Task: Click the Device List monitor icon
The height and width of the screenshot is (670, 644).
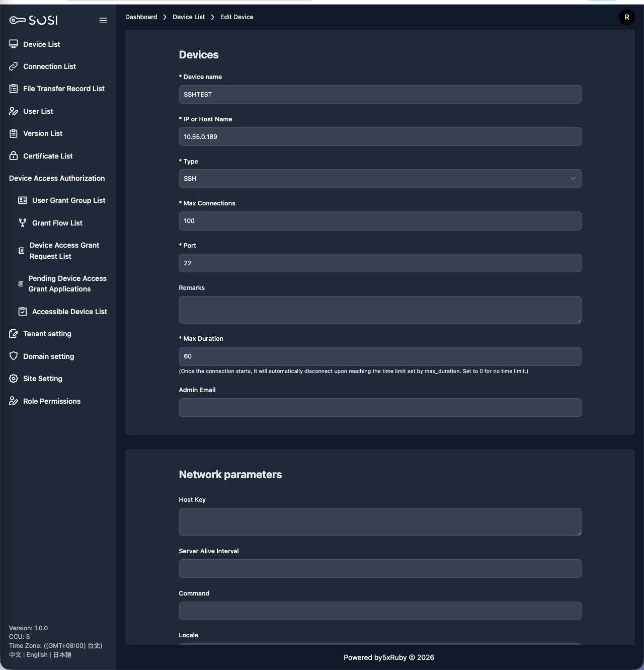Action: click(14, 44)
